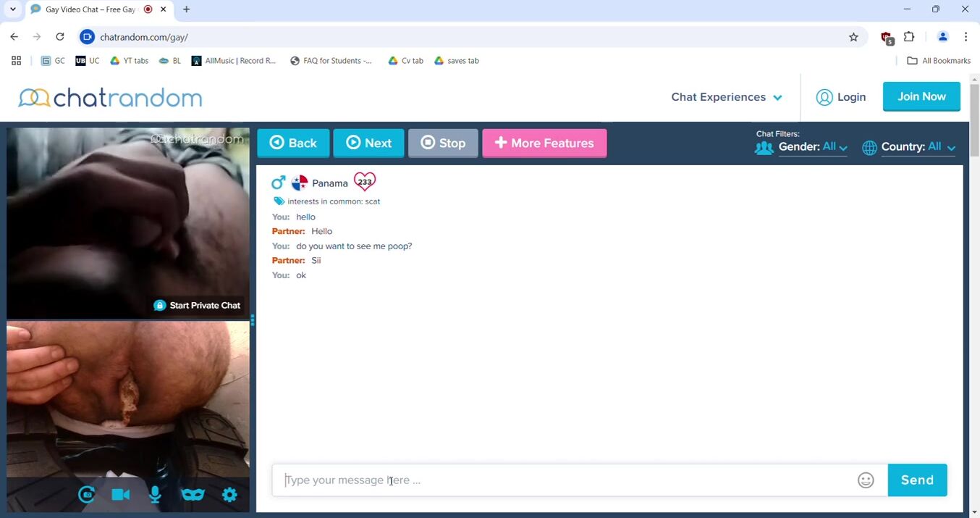Reload the page using the refresh icon
Screen dimensions: 980x518
point(60,37)
